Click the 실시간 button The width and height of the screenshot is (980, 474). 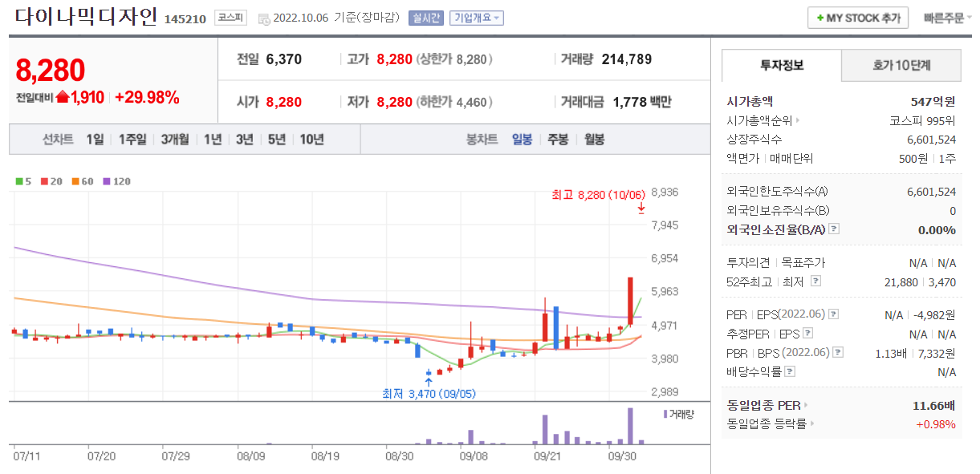click(x=425, y=18)
